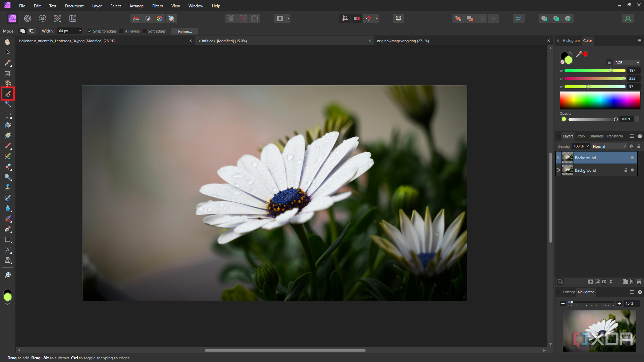
Task: Adjust the green channel slider
Action: pos(595,79)
